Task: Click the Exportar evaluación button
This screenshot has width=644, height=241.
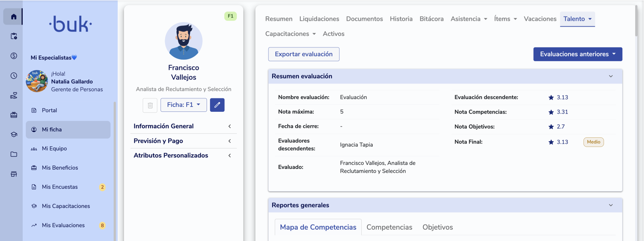Action: (303, 54)
